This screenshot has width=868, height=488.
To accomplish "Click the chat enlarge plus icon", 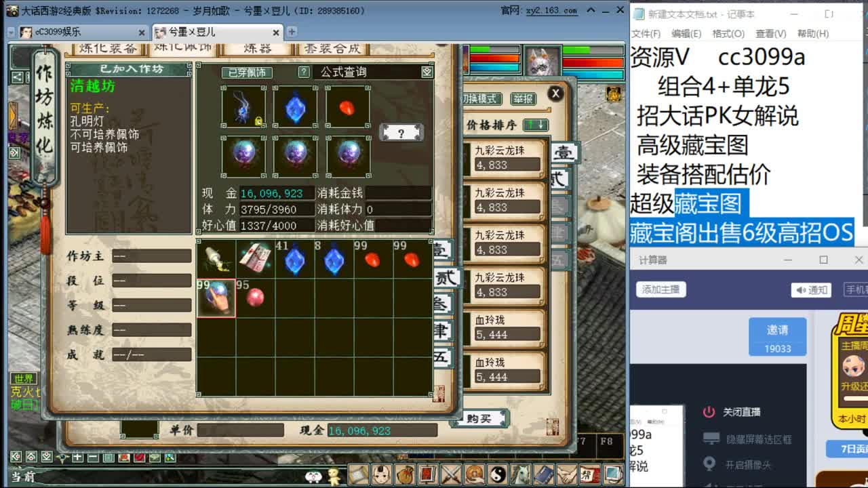I will [x=78, y=457].
